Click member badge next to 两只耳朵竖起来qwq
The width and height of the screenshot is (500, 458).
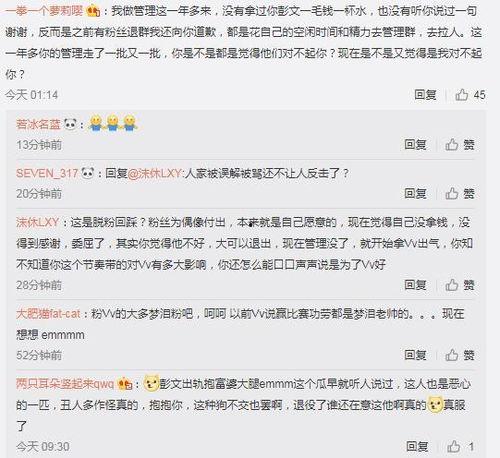pyautogui.click(x=124, y=384)
